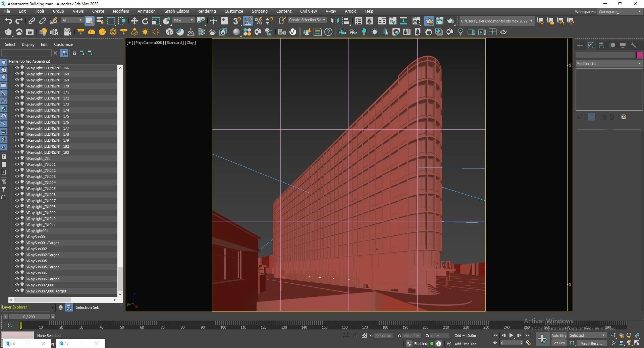The height and width of the screenshot is (348, 644).
Task: Hide VRayLight_BLDNGINT_175 with its eye icon
Action: tap(17, 116)
